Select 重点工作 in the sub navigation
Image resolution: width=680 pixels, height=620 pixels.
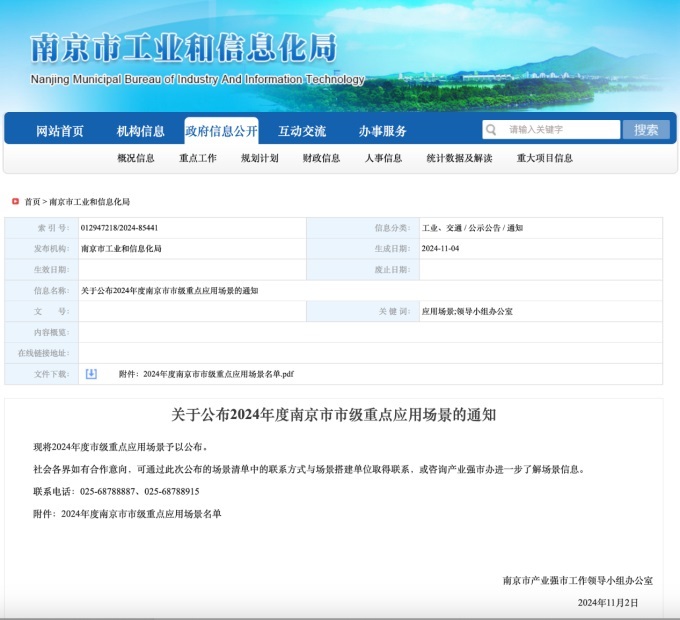(198, 158)
